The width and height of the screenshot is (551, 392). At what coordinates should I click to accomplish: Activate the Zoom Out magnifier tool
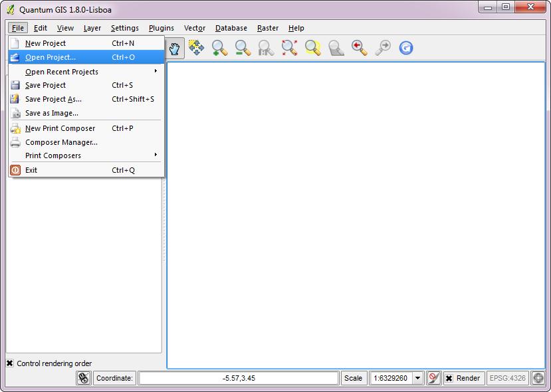pyautogui.click(x=243, y=48)
